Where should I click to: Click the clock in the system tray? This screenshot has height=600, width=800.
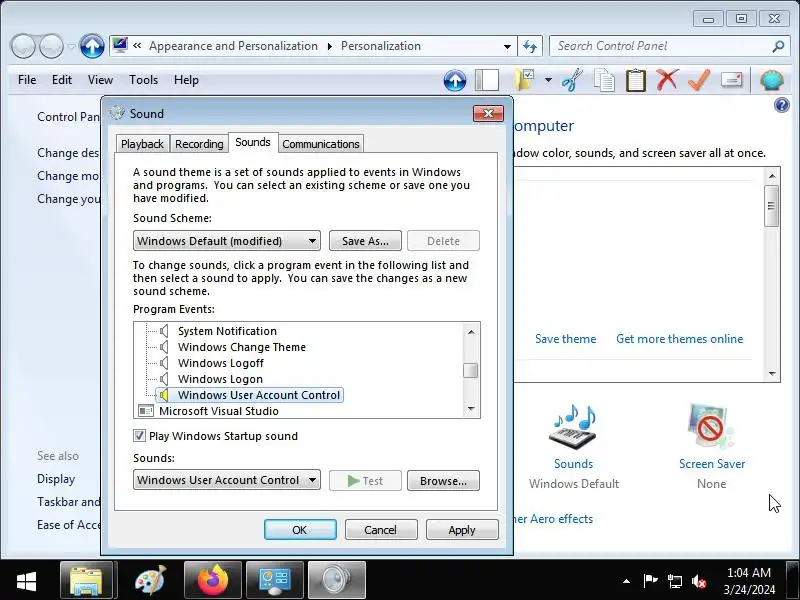(748, 581)
